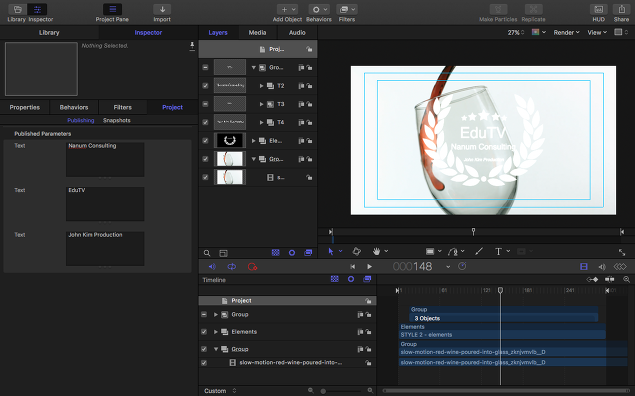Open the Media tab

coord(257,32)
